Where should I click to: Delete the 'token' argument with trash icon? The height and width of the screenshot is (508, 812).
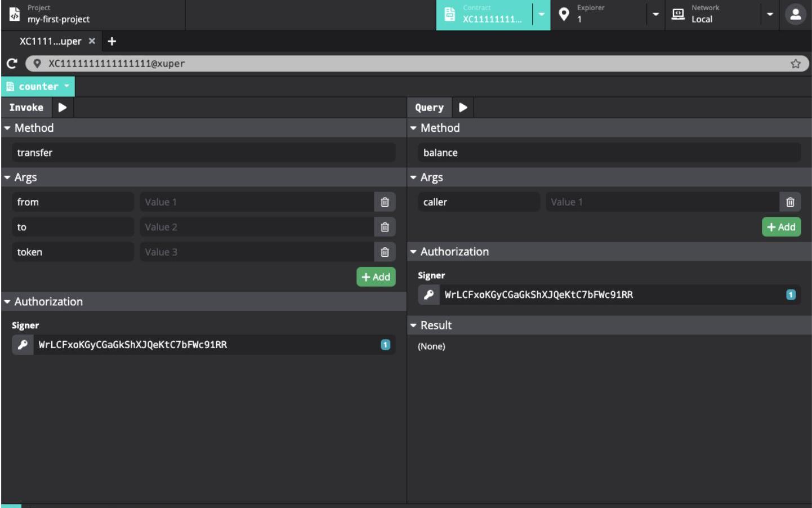[385, 252]
